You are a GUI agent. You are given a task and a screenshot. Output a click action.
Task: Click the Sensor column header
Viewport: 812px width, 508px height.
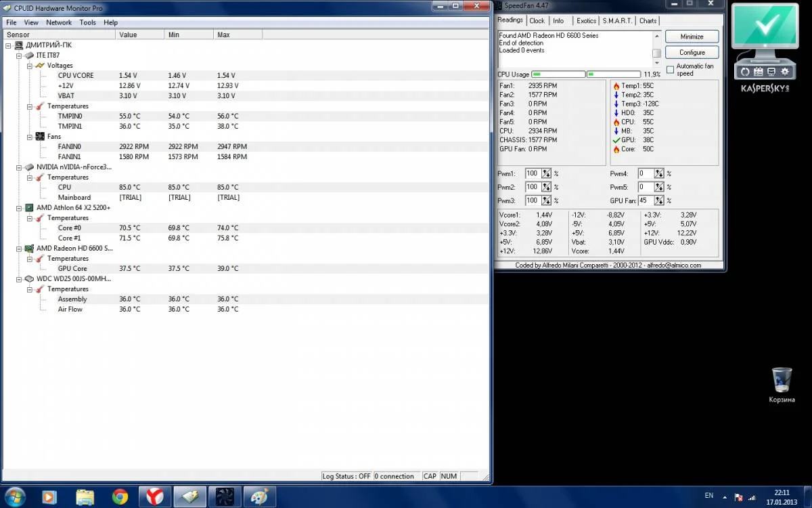coord(58,35)
